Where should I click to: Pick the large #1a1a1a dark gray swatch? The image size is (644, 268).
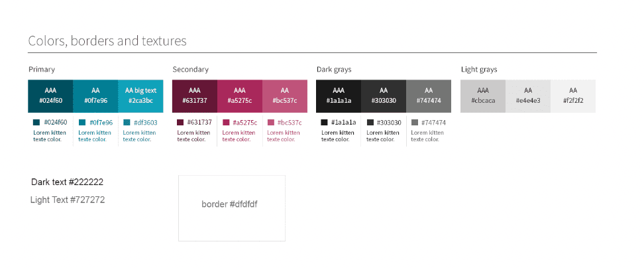[339, 96]
